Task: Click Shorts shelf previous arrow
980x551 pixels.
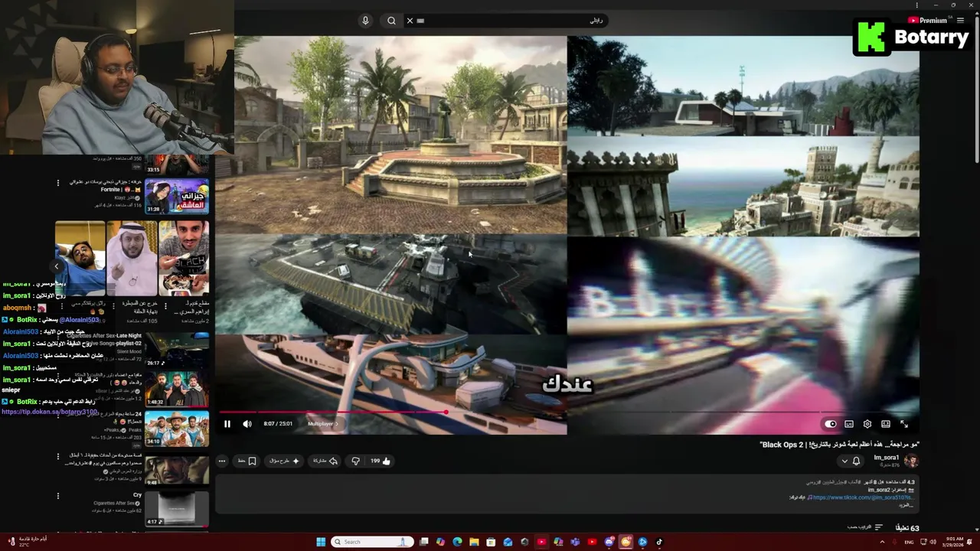Action: point(57,266)
